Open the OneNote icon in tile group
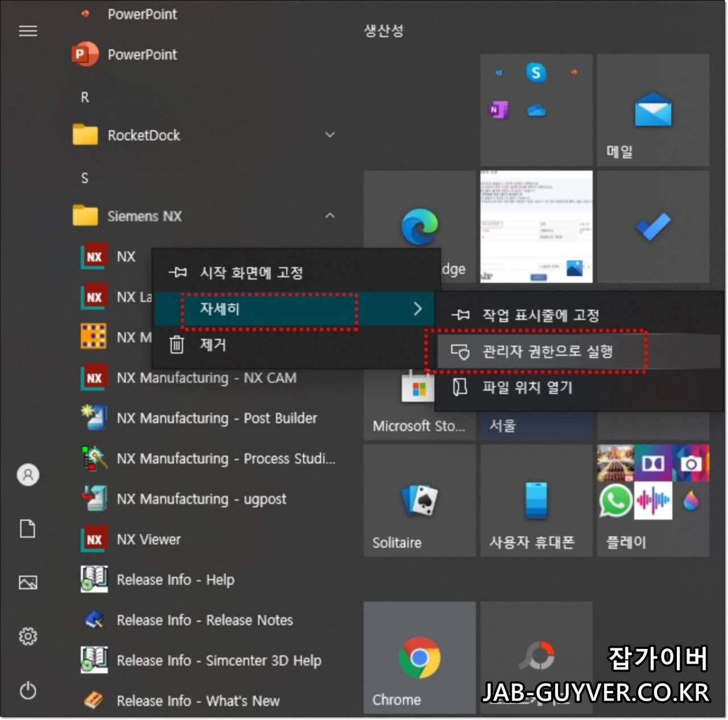The height and width of the screenshot is (720, 728). pyautogui.click(x=499, y=110)
